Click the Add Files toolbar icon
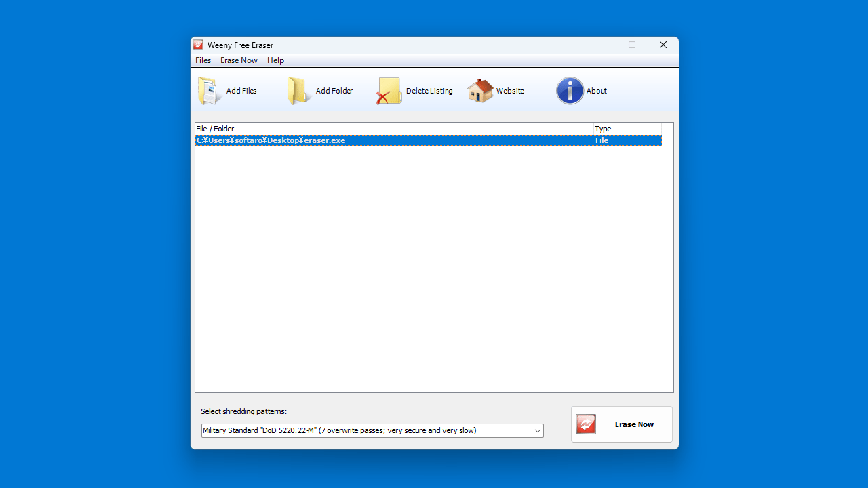The width and height of the screenshot is (868, 488). pyautogui.click(x=210, y=91)
